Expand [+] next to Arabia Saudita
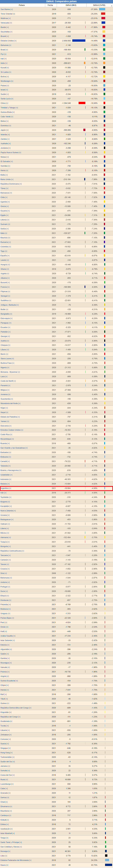This screenshot has height=868, width=113. click(x=14, y=636)
